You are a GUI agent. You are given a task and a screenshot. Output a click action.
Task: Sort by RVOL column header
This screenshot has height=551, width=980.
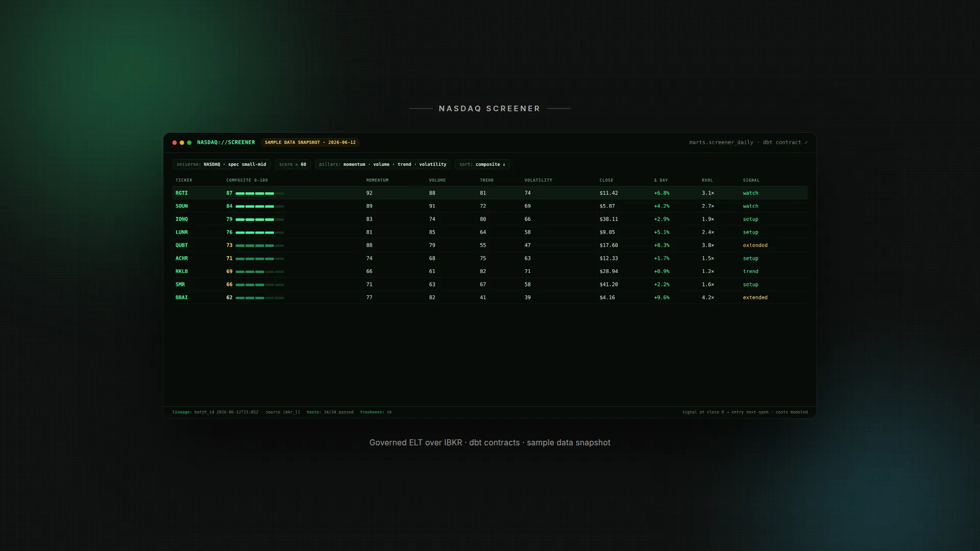click(x=707, y=180)
